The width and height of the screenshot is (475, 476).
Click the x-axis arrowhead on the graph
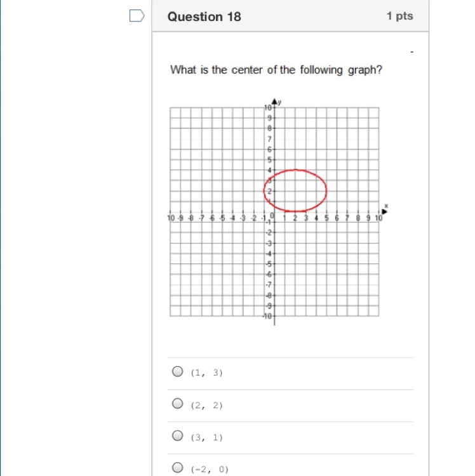tap(384, 211)
